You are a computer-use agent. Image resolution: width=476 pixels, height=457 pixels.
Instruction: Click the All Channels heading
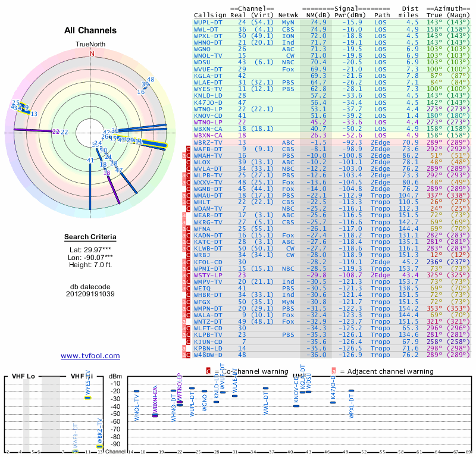click(x=90, y=30)
